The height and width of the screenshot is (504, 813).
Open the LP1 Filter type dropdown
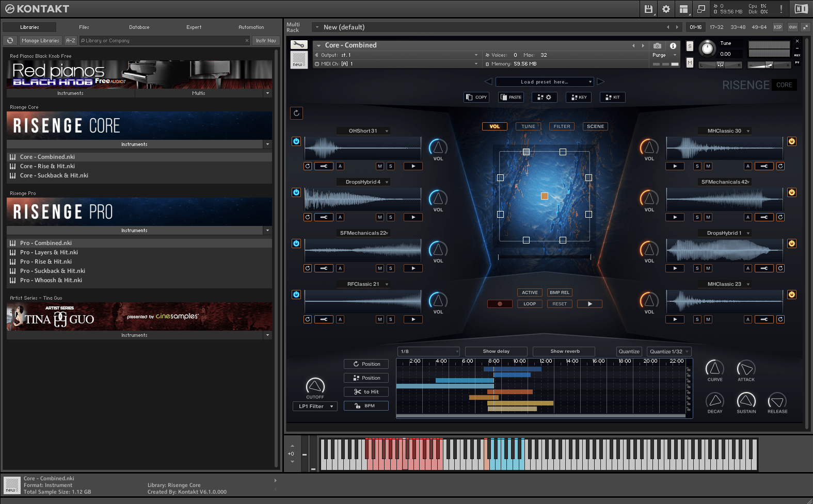pos(315,407)
